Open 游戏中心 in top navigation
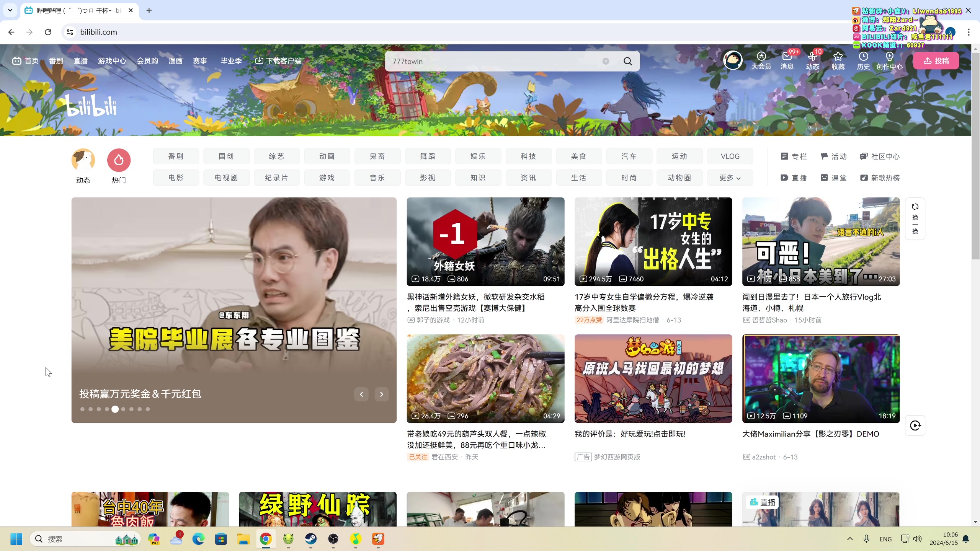The height and width of the screenshot is (551, 980). (112, 61)
